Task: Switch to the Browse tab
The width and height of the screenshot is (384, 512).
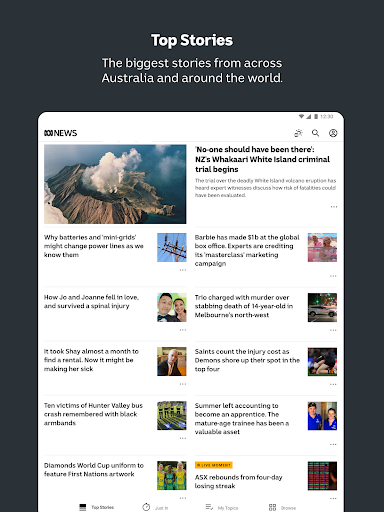Action: (283, 507)
